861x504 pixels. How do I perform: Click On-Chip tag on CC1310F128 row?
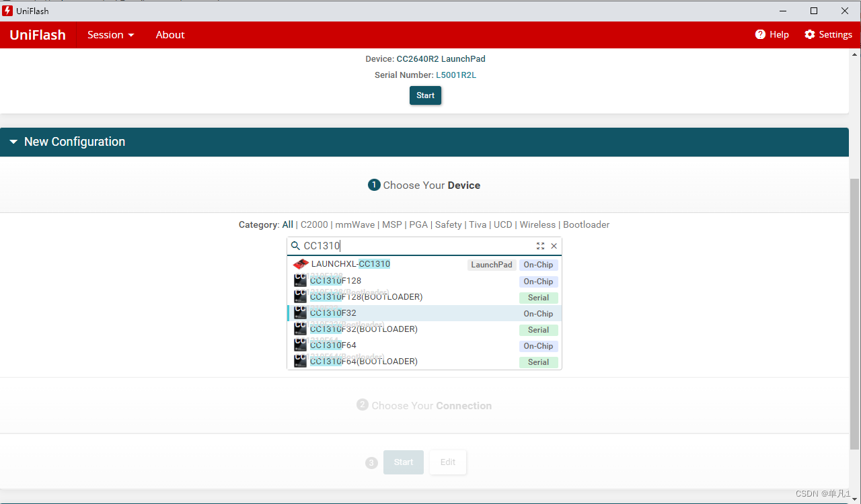tap(538, 282)
